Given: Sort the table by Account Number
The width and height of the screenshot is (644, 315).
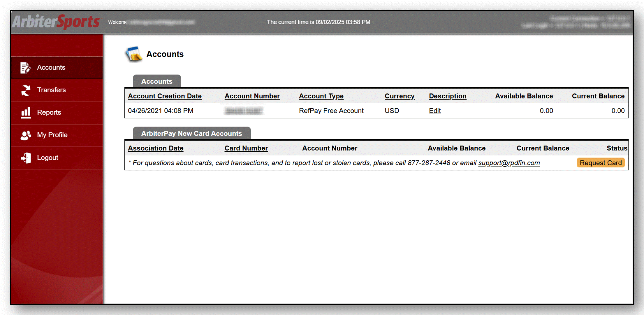Looking at the screenshot, I should coord(252,96).
